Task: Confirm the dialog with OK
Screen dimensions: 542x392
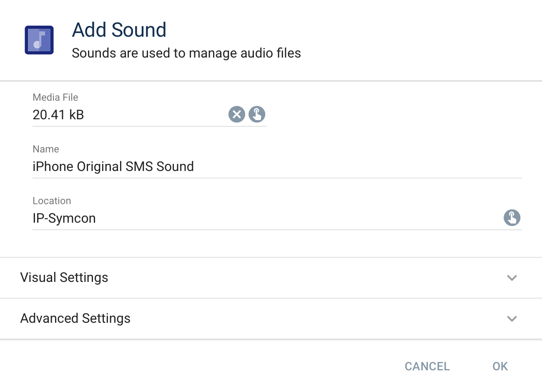Action: point(499,366)
